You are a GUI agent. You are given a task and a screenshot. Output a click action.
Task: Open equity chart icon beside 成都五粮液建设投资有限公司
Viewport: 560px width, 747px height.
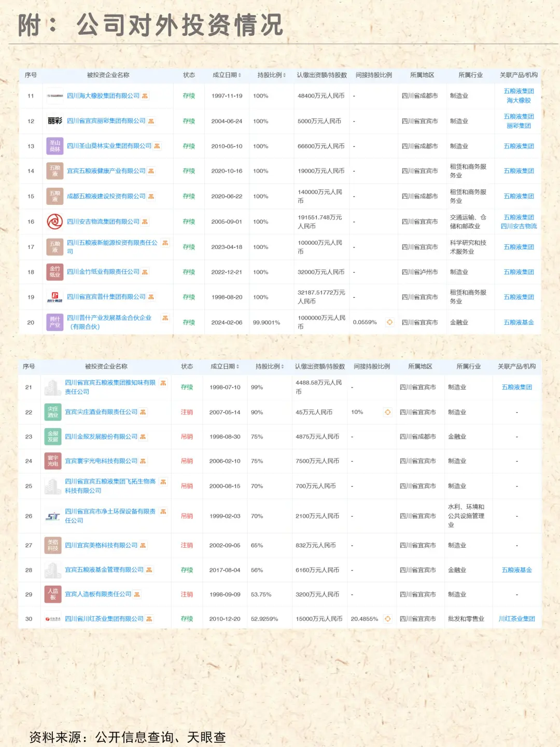(151, 197)
